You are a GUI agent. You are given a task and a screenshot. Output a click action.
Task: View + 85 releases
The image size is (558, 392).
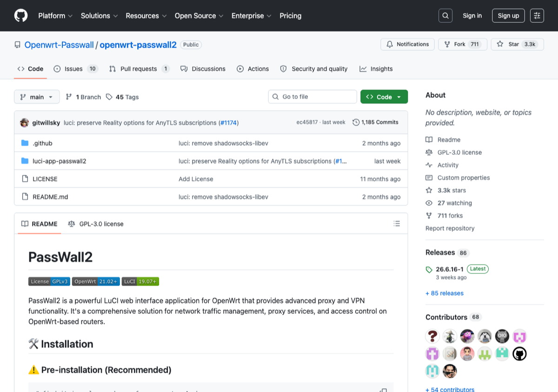(445, 293)
